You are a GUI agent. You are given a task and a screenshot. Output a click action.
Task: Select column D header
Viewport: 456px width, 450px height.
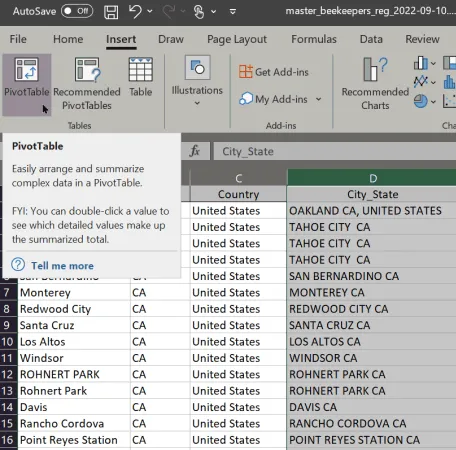372,178
